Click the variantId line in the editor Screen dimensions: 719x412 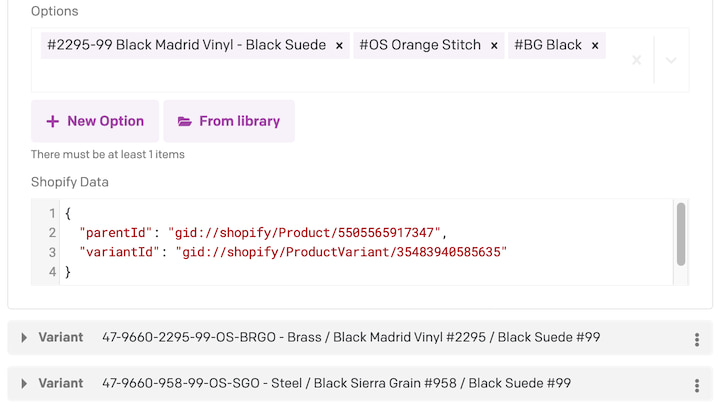[x=293, y=252]
